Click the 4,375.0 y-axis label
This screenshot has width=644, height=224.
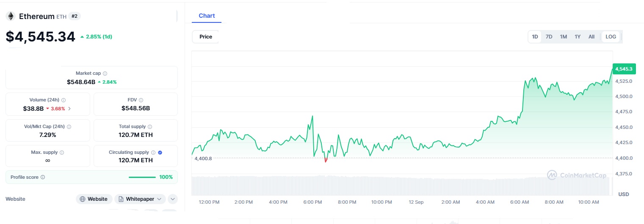pos(624,174)
